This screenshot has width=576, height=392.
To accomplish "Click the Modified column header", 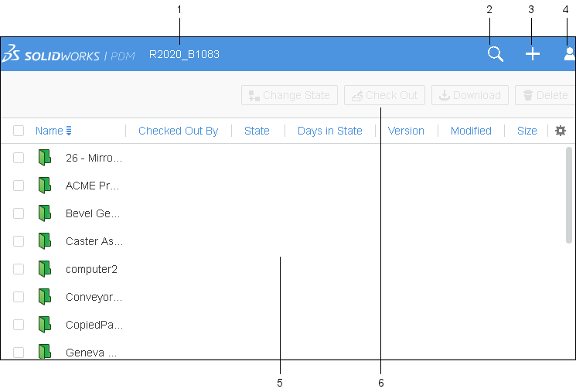I will [x=471, y=131].
